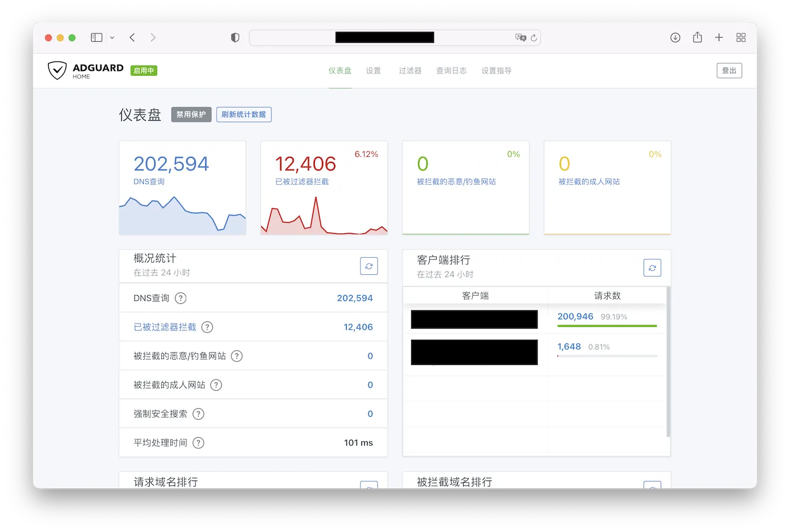Switch to the 查询日志 query log tab
Viewport: 790px width, 532px height.
click(451, 71)
